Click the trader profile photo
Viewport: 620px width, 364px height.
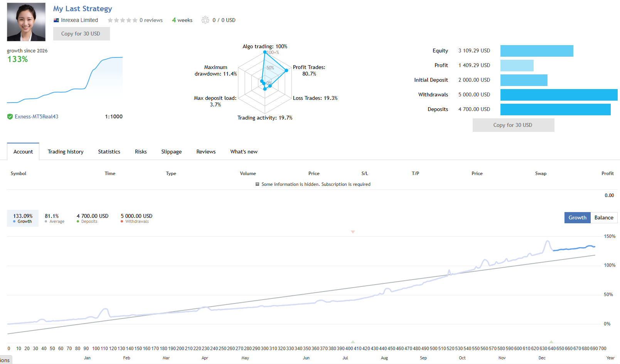pos(26,22)
